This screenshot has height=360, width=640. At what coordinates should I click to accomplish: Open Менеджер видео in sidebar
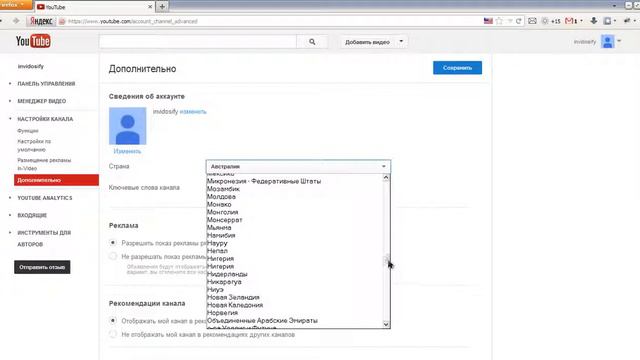click(42, 101)
